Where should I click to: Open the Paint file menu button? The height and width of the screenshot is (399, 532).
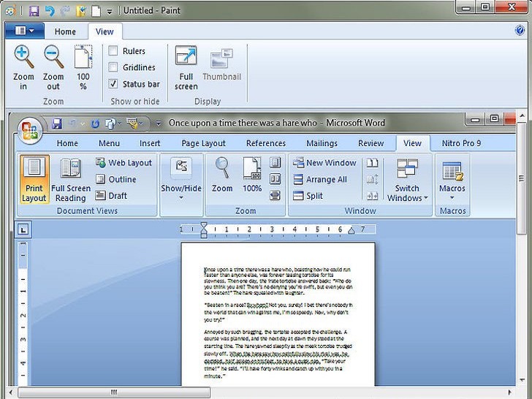tap(25, 31)
